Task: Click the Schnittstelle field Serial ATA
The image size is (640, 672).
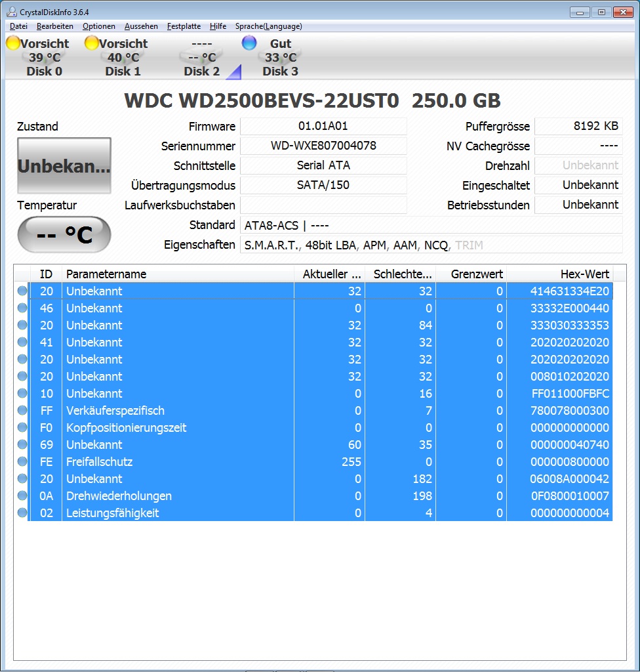Action: pyautogui.click(x=323, y=165)
